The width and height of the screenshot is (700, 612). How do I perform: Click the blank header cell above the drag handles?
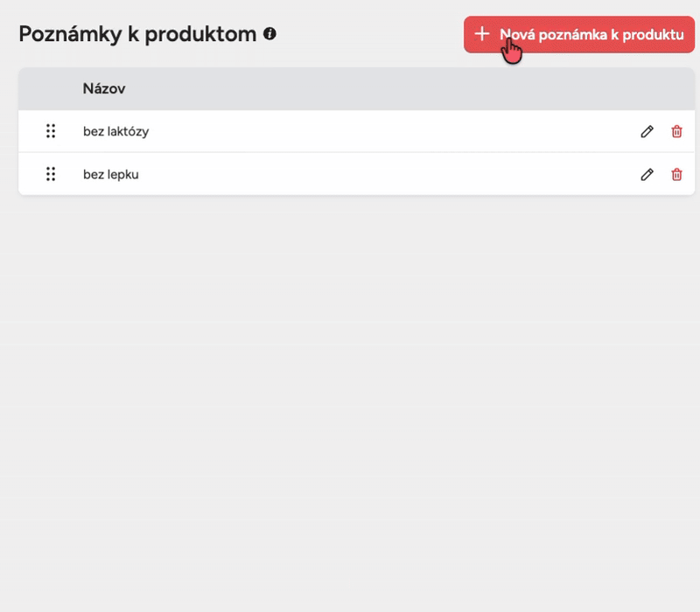pyautogui.click(x=51, y=88)
